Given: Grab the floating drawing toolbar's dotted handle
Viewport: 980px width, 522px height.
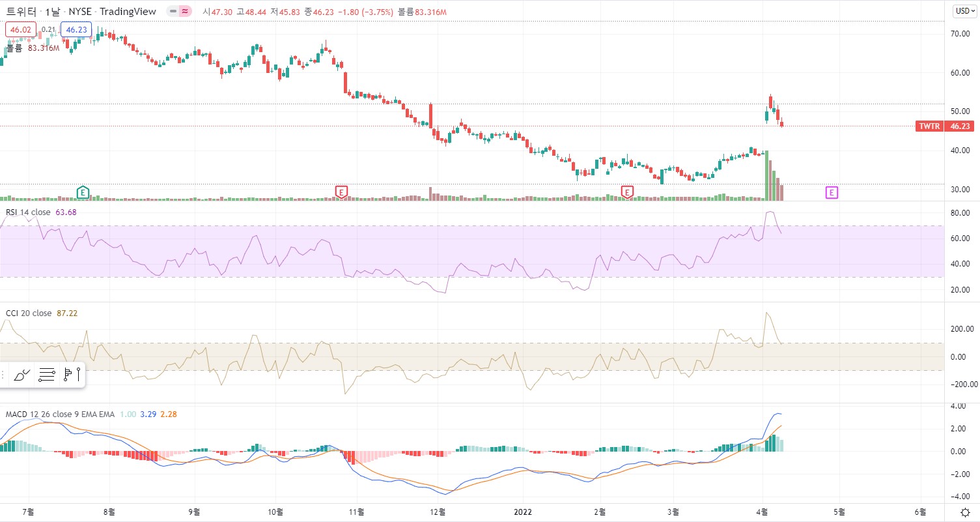Looking at the screenshot, I should [4, 375].
